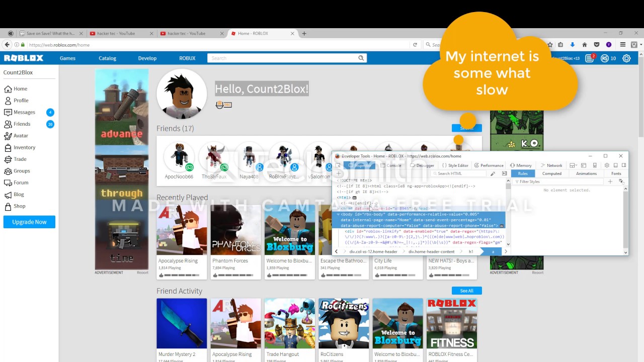This screenshot has width=644, height=362.
Task: Open Developer Tools settings gear
Action: 607,165
